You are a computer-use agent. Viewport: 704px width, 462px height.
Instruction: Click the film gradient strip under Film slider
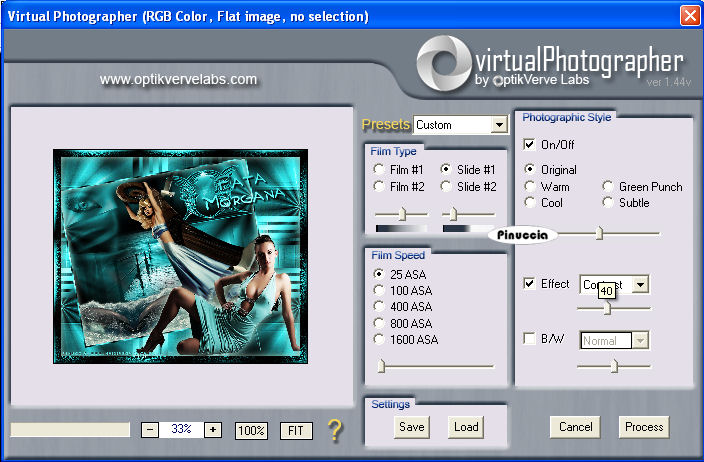pos(401,229)
